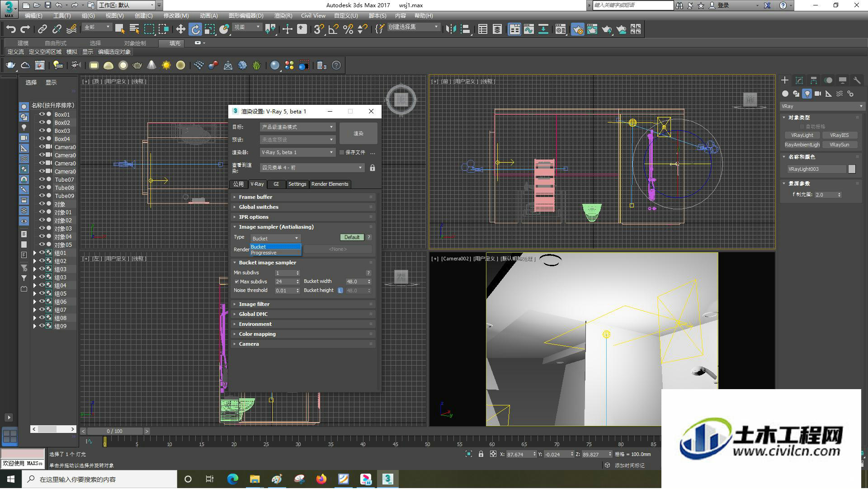
Task: Click the VRaySun object type button
Action: coord(840,145)
